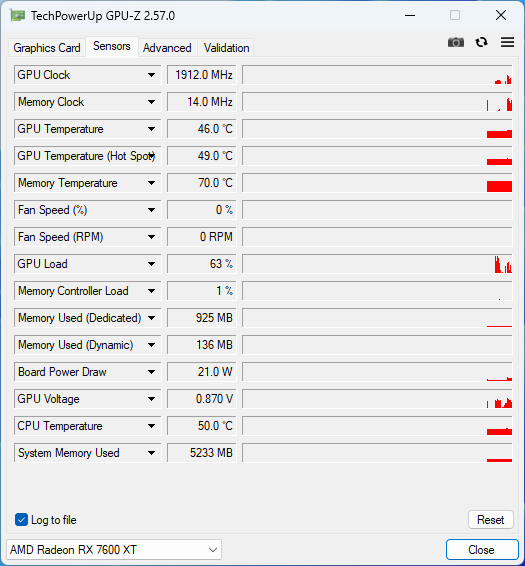Click the 21.0 W Board Power value

201,372
